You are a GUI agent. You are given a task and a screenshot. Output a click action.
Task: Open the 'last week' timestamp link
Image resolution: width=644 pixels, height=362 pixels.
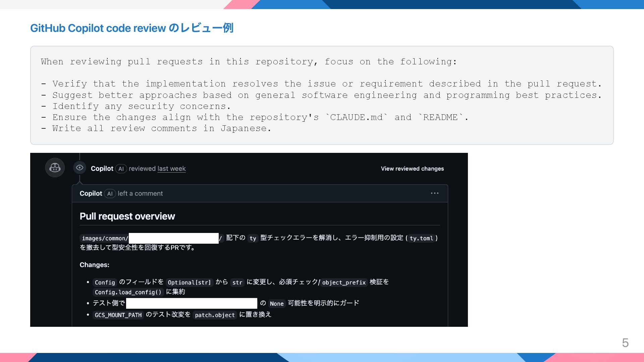tap(171, 169)
